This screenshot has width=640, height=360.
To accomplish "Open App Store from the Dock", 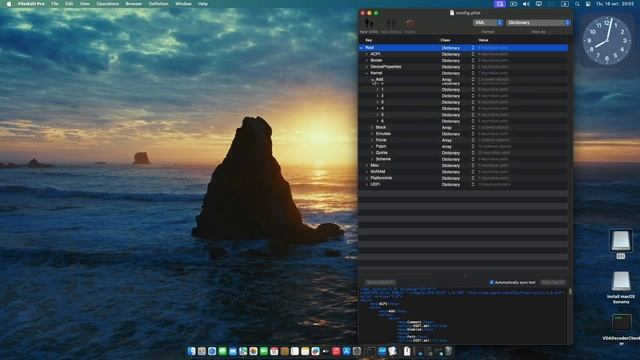I will (x=347, y=351).
